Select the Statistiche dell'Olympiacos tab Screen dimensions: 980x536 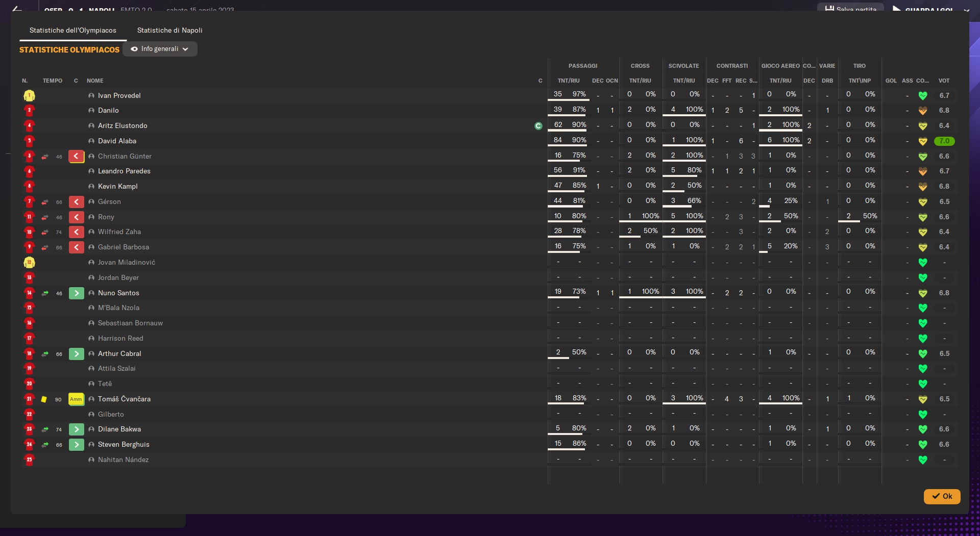tap(73, 30)
